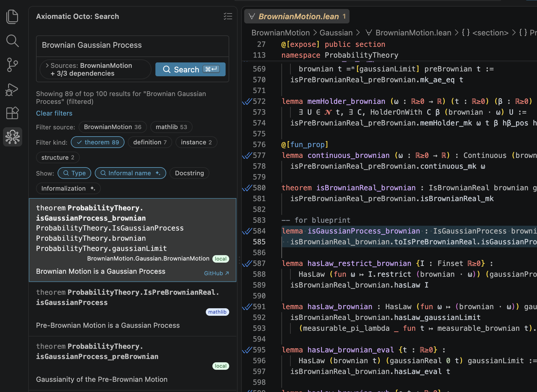The height and width of the screenshot is (392, 537).
Task: Focus the Brownian Gaussian Process search field
Action: (132, 45)
